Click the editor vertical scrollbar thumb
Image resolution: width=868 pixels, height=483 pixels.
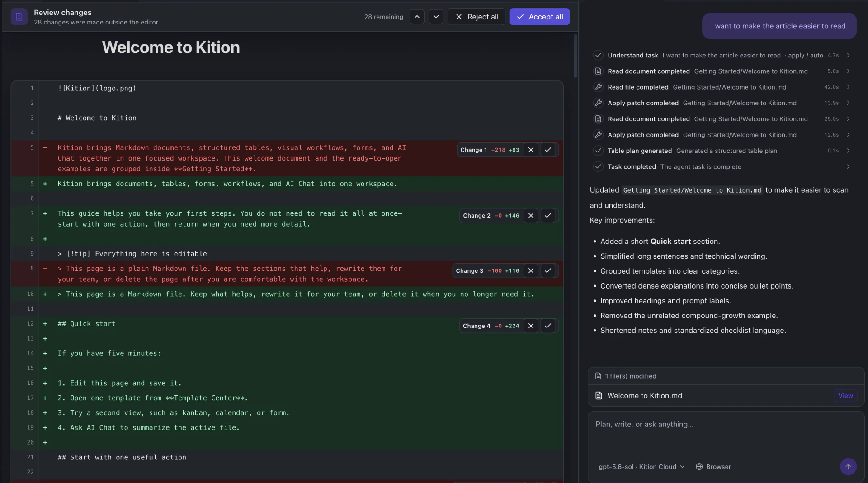(x=575, y=56)
